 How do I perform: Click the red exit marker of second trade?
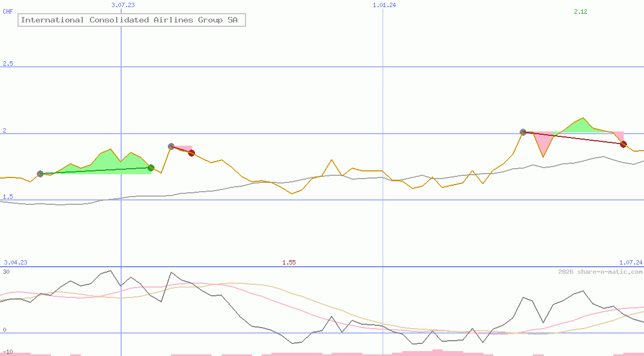click(191, 153)
